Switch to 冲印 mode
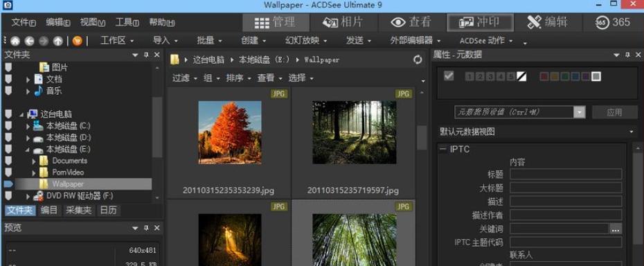Image resolution: width=644 pixels, height=266 pixels. [479, 22]
